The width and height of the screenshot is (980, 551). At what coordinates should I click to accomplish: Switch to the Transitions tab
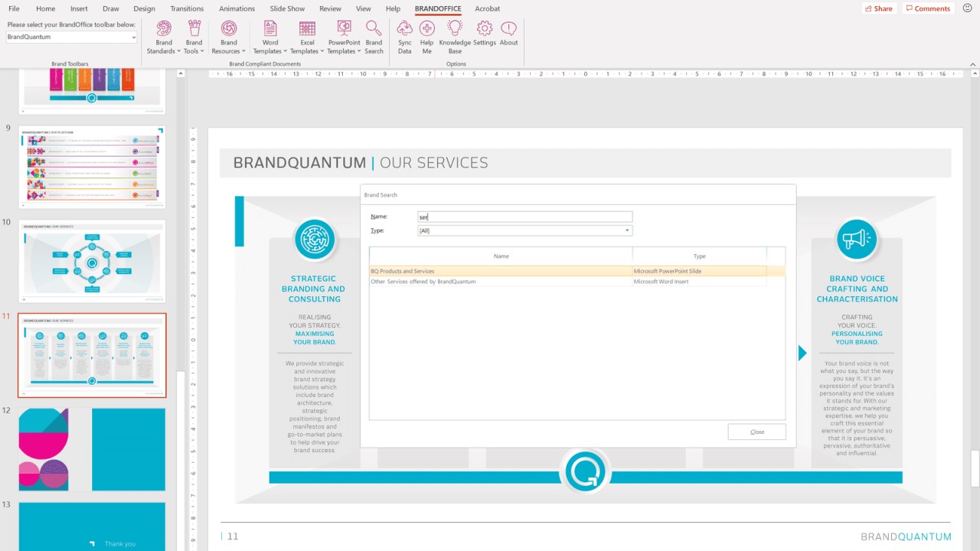tap(187, 8)
